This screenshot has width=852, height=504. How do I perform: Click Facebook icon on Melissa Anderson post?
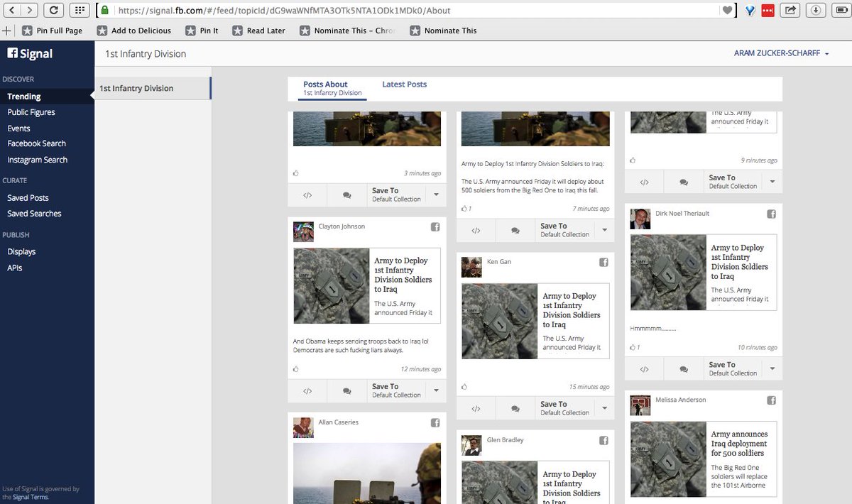(772, 401)
